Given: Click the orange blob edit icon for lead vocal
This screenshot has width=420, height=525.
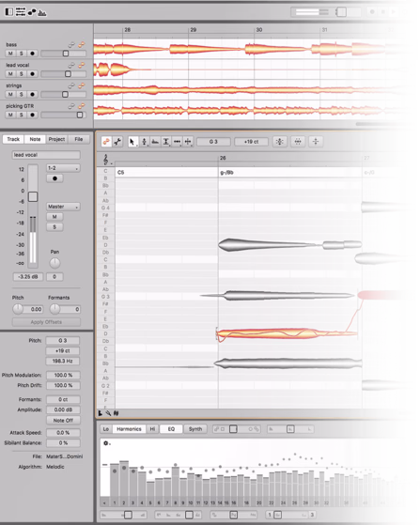Looking at the screenshot, I should [82, 65].
